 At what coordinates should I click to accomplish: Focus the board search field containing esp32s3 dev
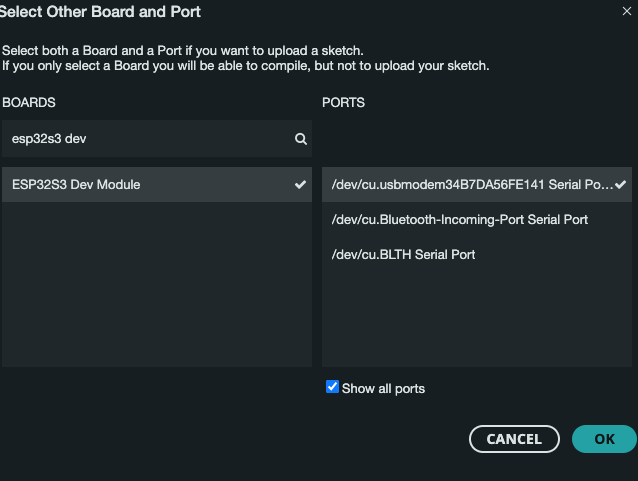point(150,139)
